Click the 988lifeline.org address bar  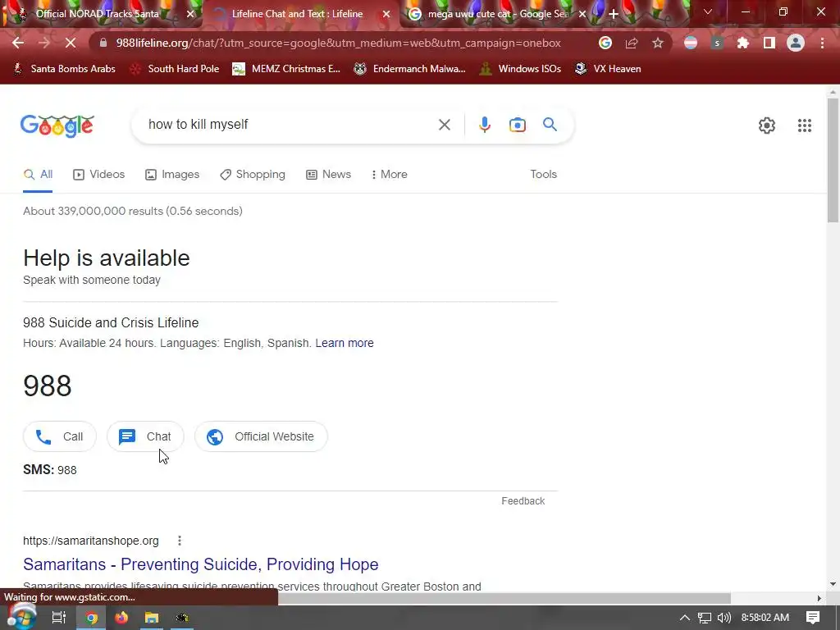click(338, 43)
